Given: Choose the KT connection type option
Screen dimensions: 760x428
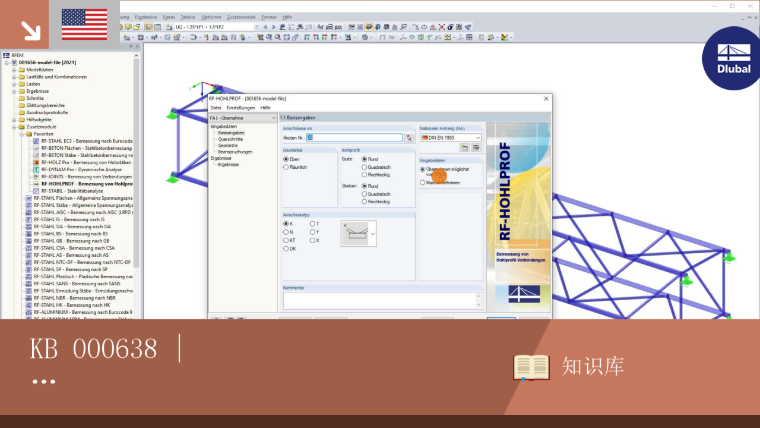Looking at the screenshot, I should point(286,240).
